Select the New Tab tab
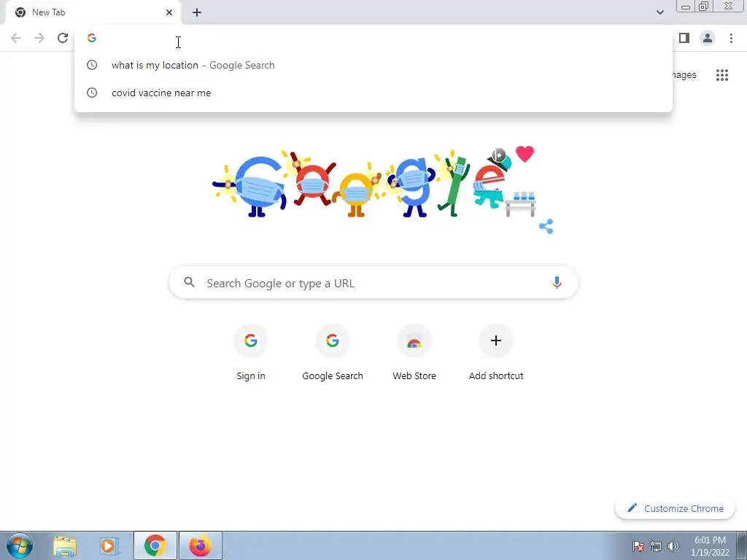 point(93,12)
